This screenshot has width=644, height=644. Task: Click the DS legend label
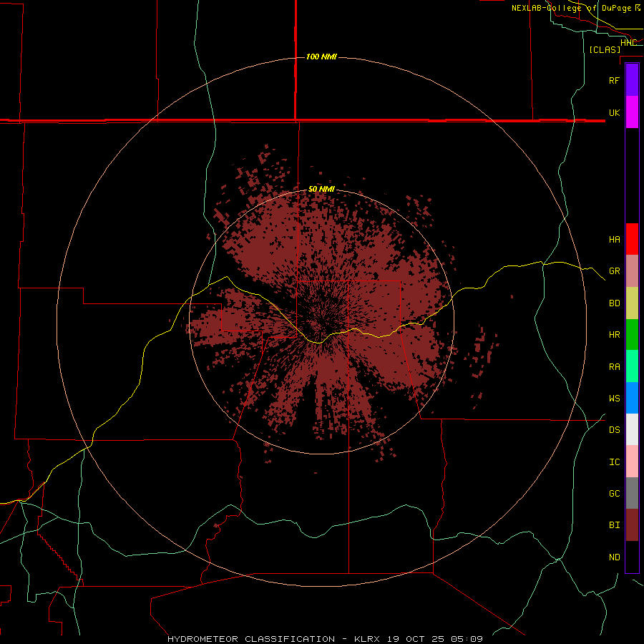[614, 430]
